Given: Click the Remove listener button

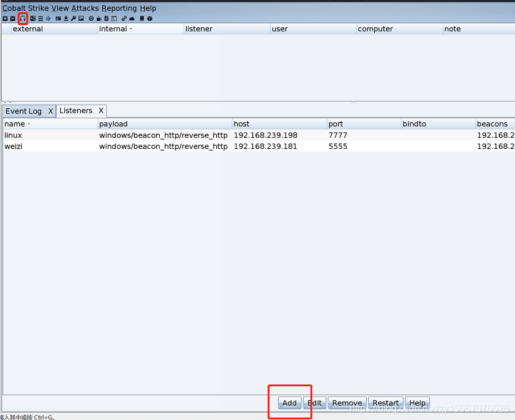Looking at the screenshot, I should pos(347,403).
